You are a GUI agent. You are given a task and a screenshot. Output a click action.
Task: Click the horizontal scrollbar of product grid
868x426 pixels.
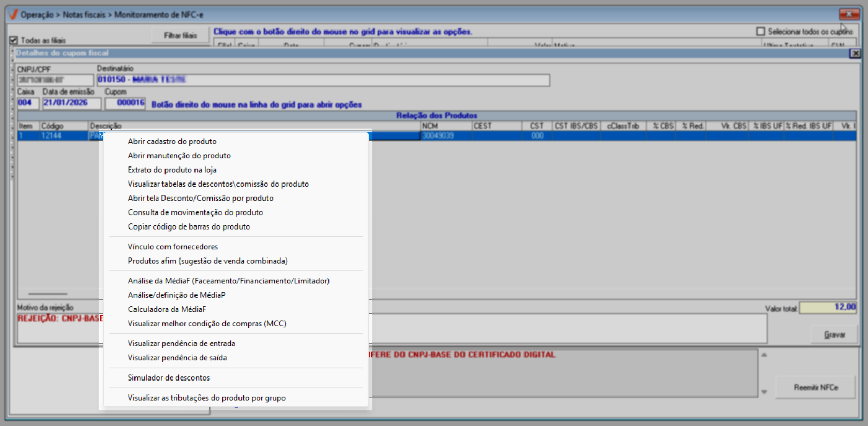[48, 294]
